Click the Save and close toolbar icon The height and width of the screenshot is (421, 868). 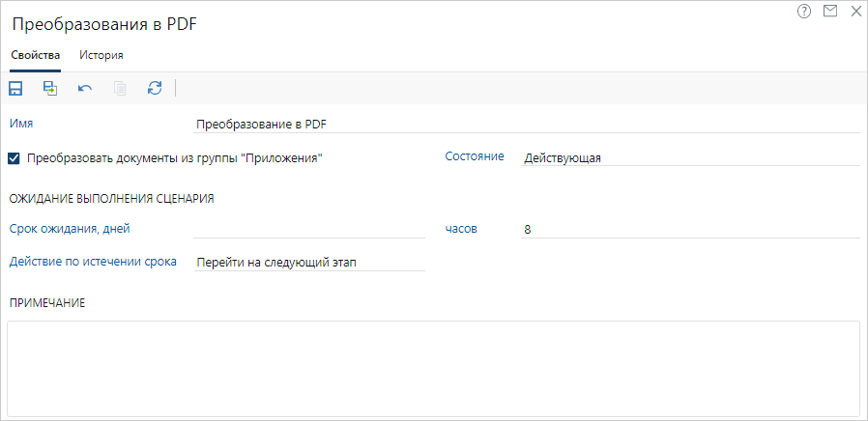point(50,89)
